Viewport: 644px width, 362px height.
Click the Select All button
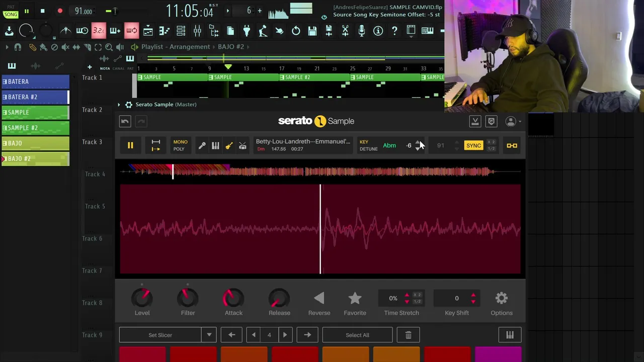357,335
